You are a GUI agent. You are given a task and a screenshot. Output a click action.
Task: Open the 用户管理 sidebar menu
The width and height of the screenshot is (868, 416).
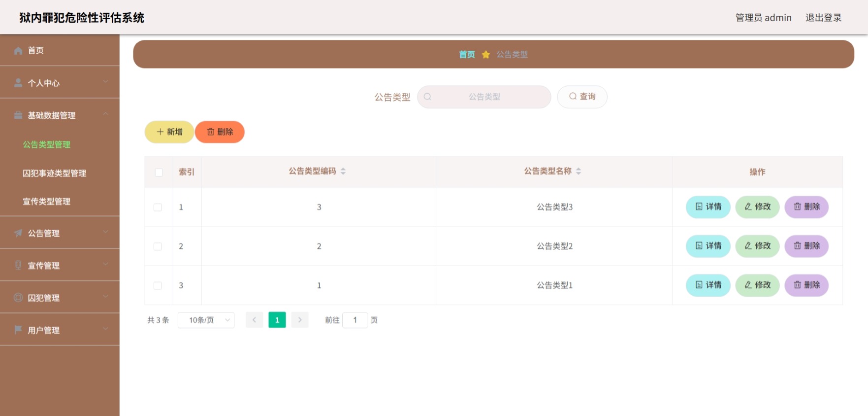(60, 330)
